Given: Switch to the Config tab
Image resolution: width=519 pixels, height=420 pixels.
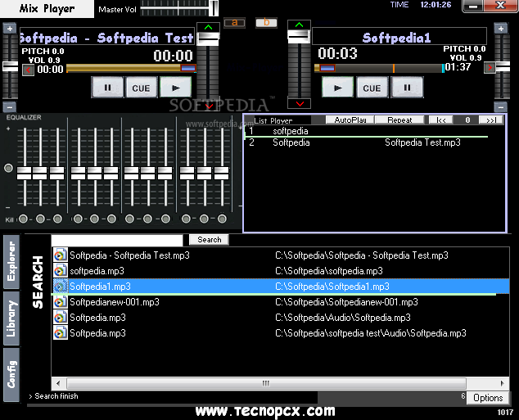Looking at the screenshot, I should coord(11,375).
